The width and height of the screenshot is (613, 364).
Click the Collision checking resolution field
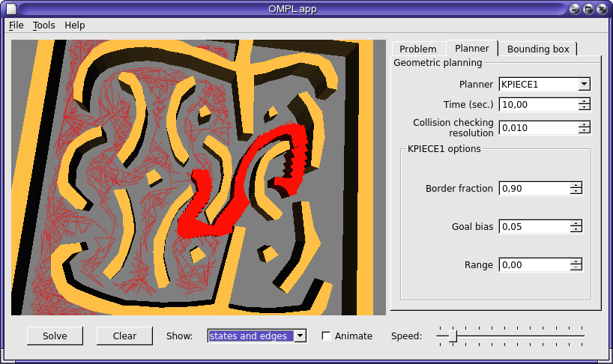(x=538, y=128)
